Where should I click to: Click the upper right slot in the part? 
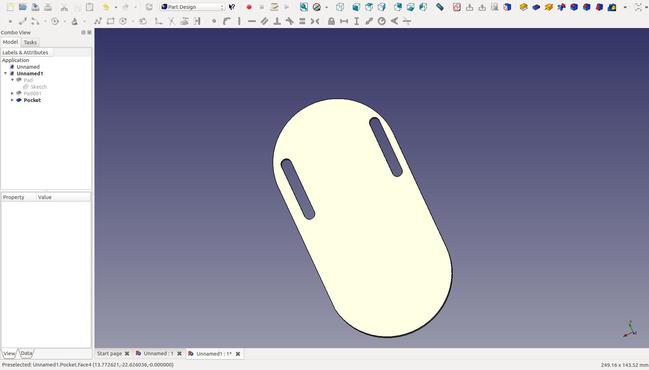(x=385, y=147)
